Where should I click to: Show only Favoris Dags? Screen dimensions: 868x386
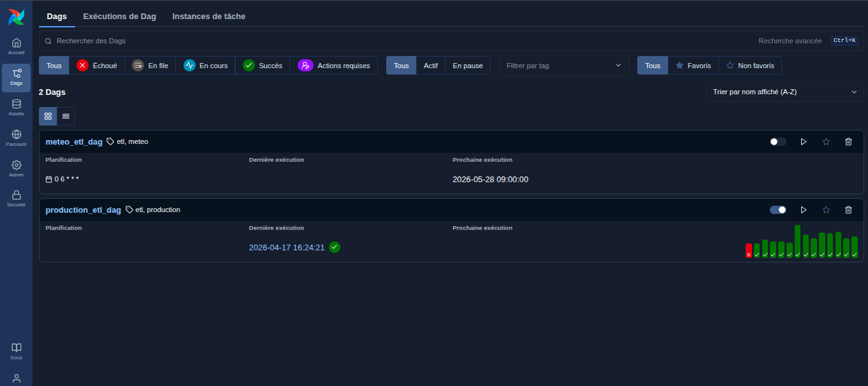pos(693,66)
